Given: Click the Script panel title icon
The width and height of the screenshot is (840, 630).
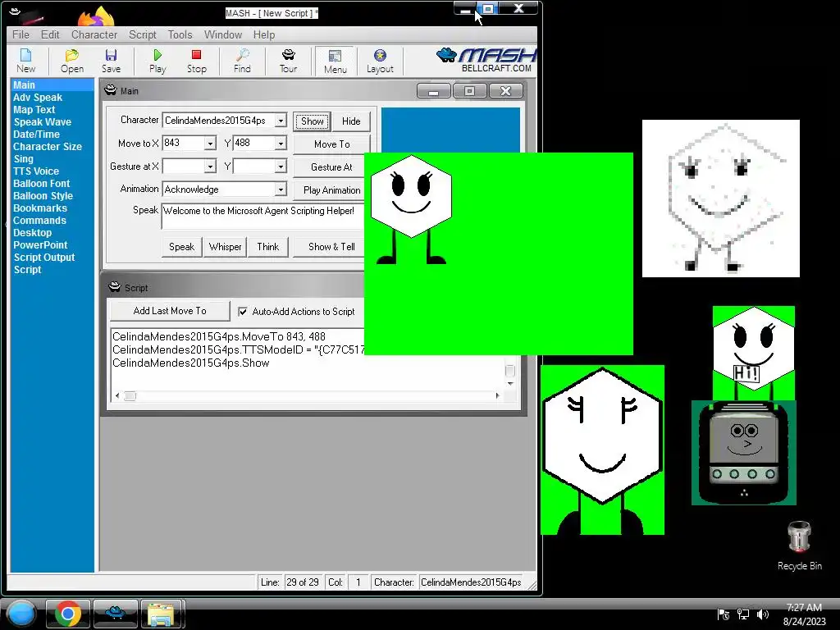Looking at the screenshot, I should pyautogui.click(x=115, y=287).
